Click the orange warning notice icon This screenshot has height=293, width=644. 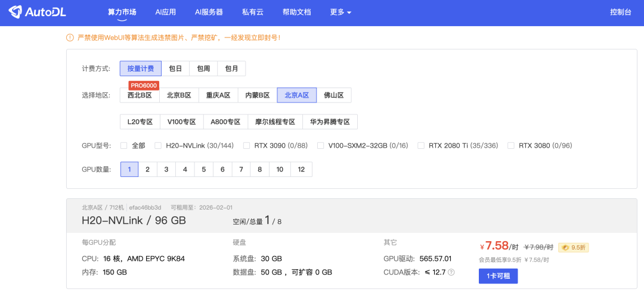(70, 38)
